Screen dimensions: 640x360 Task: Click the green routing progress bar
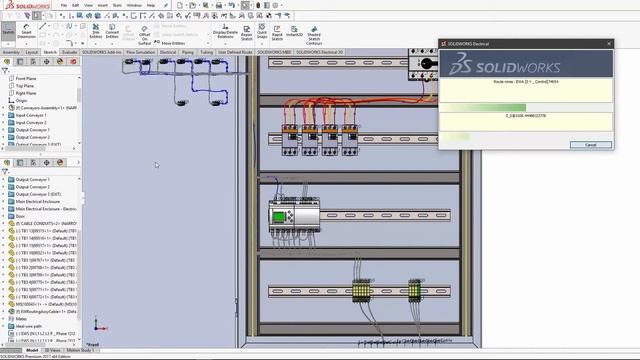[x=483, y=107]
